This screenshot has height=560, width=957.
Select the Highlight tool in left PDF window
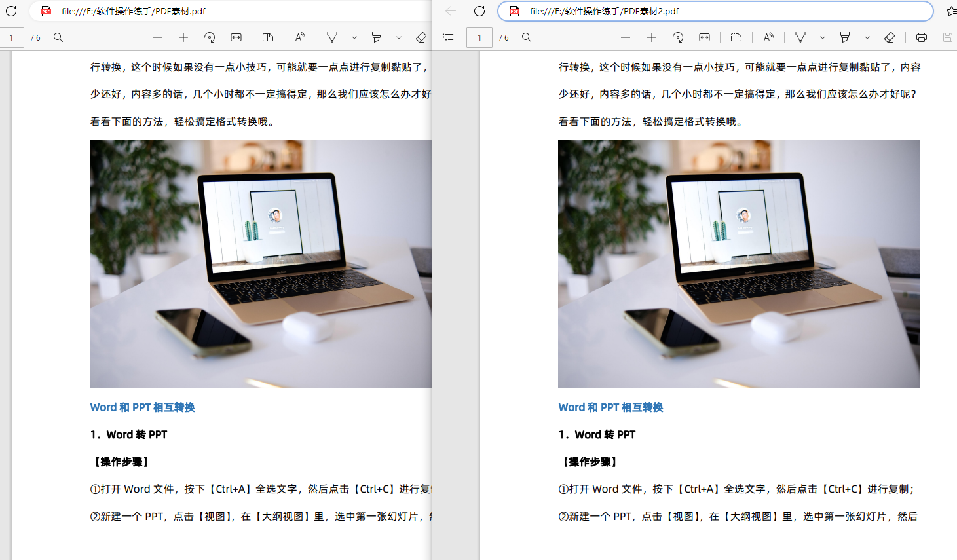click(x=377, y=37)
